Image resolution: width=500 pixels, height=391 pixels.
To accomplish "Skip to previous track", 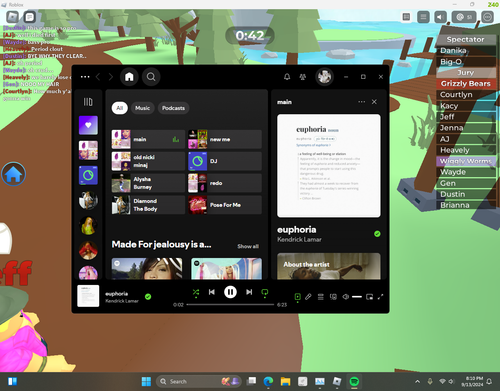I will coord(212,292).
